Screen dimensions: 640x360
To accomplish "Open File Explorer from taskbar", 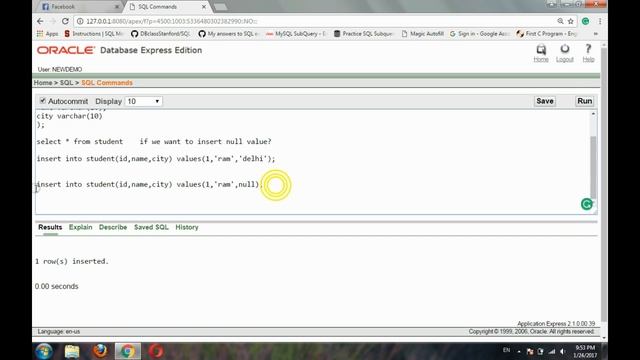I will [72, 351].
